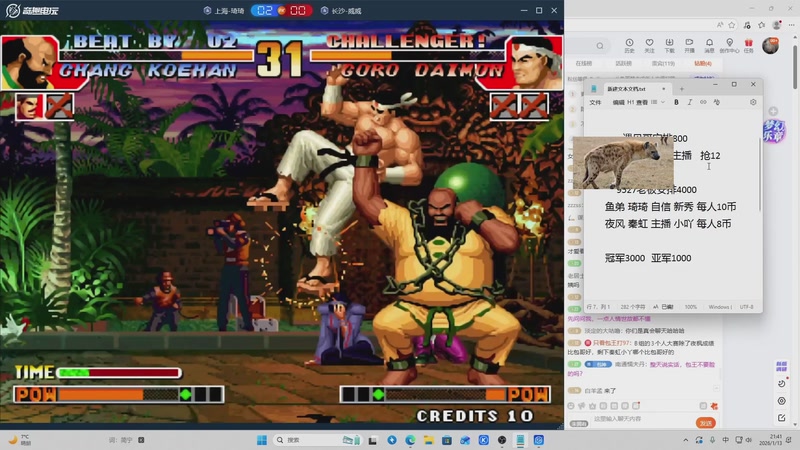Click the line 鱼弟 琦琦 自信 新秀 每人10币

pos(670,207)
